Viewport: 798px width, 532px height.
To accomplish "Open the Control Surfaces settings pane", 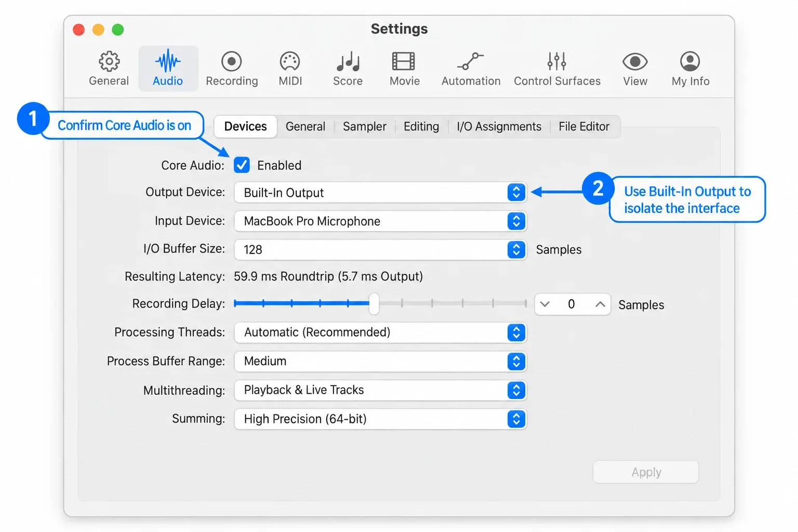I will [x=557, y=69].
